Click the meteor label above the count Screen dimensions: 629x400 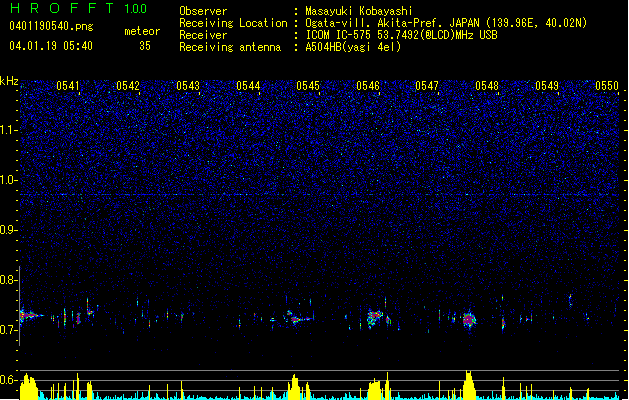point(142,31)
